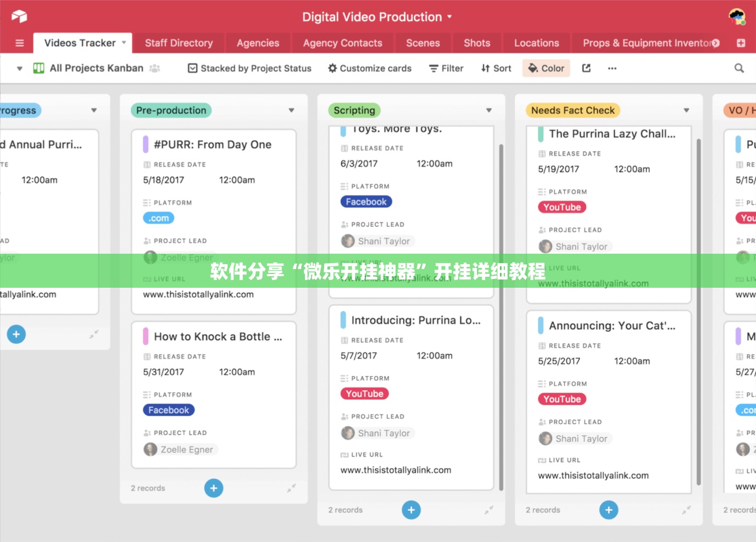Click YouTube tag on Purrina Lazy Chall card
The image size is (756, 542).
click(x=562, y=207)
